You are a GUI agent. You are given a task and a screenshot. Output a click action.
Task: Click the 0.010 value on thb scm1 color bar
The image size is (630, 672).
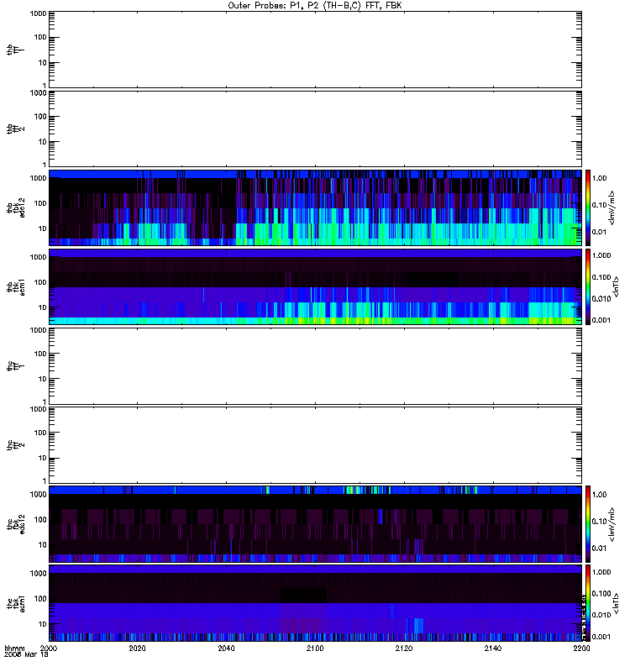tap(601, 299)
